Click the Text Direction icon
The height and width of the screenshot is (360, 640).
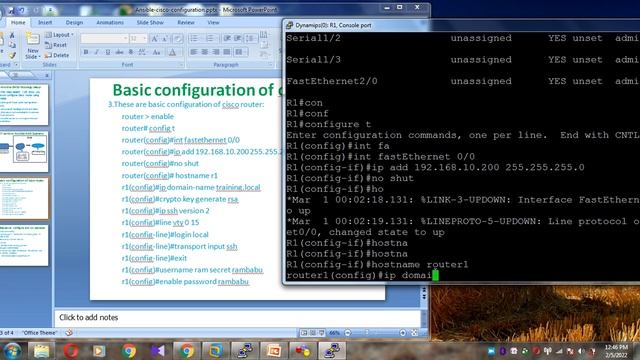tap(264, 35)
